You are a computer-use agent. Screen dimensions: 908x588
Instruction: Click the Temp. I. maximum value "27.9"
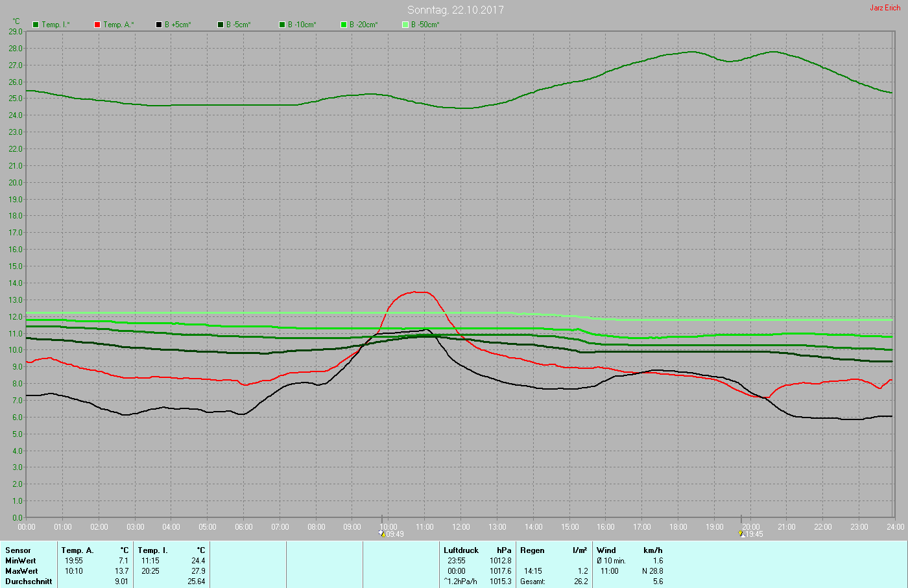(x=198, y=571)
